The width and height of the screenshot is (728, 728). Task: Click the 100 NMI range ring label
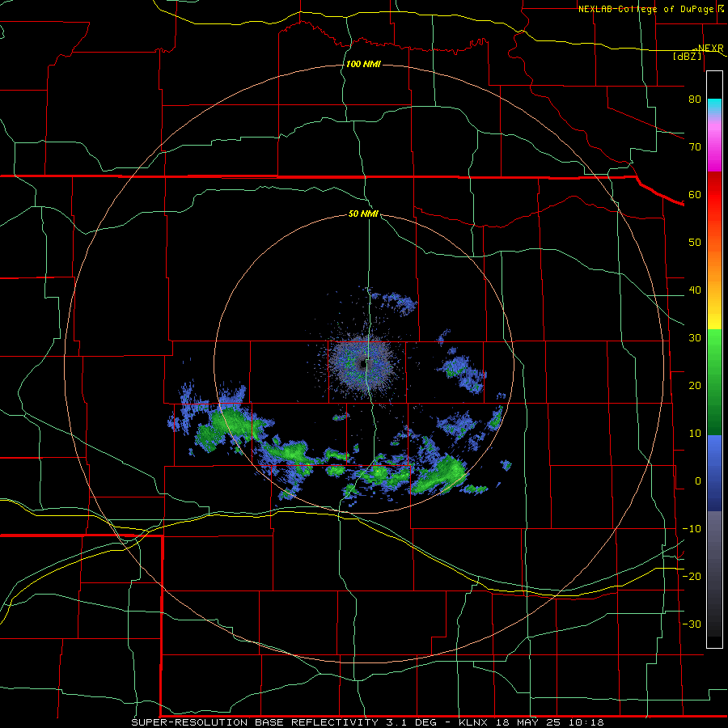363,64
